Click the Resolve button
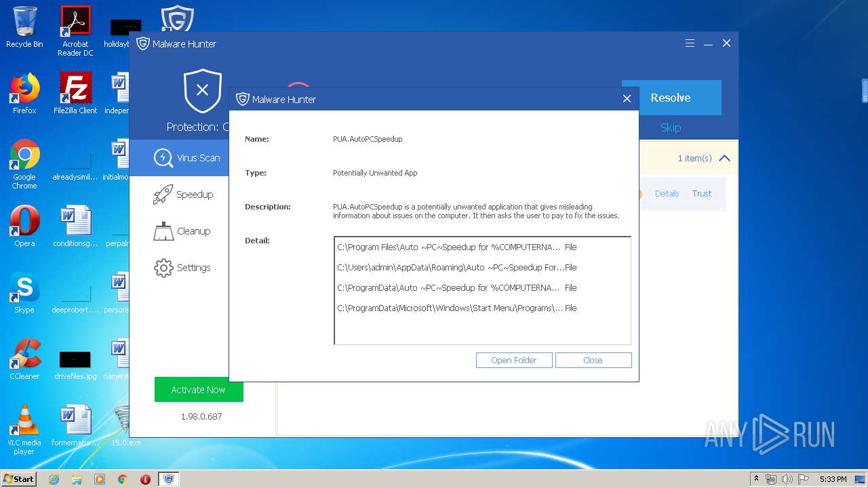868x488 pixels. point(671,98)
